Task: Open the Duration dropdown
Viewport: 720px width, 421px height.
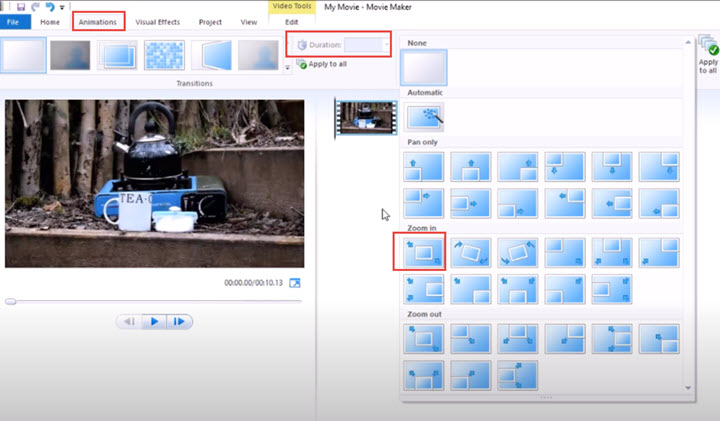Action: tap(387, 45)
